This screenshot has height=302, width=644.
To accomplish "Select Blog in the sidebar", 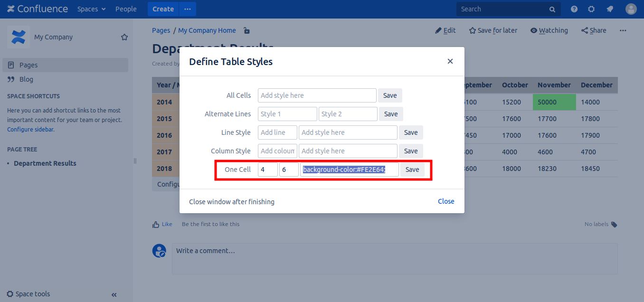I will pyautogui.click(x=26, y=79).
